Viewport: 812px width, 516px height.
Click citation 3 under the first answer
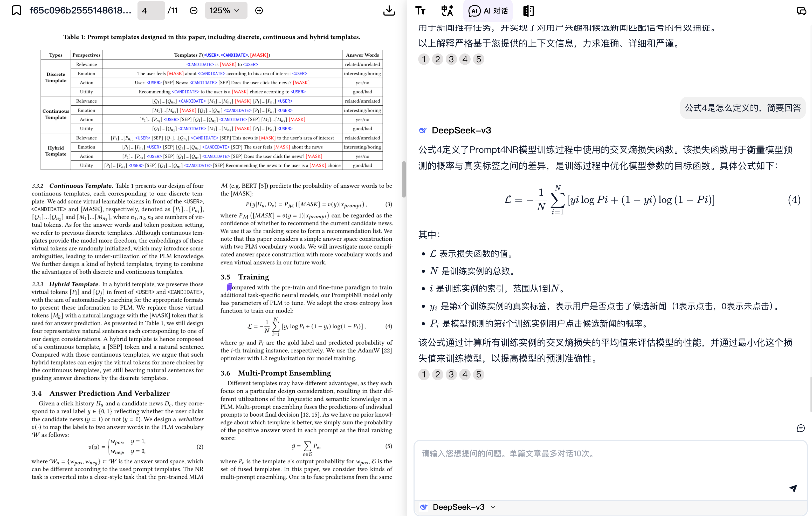[x=451, y=59]
